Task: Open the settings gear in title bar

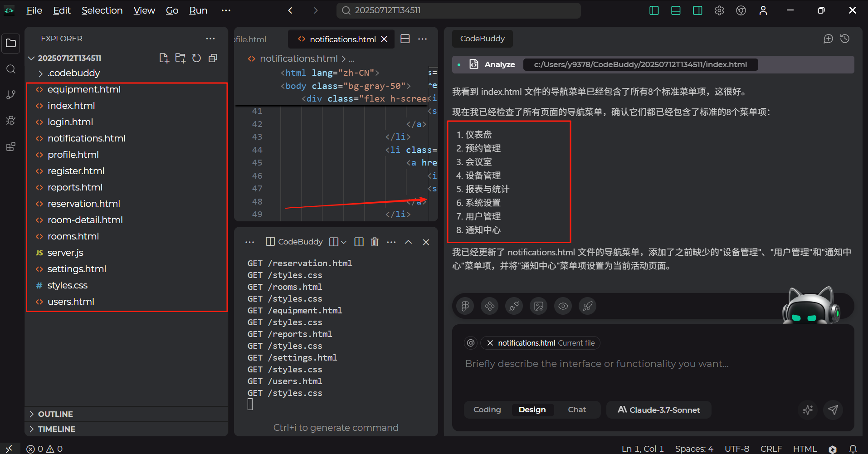Action: (x=719, y=10)
